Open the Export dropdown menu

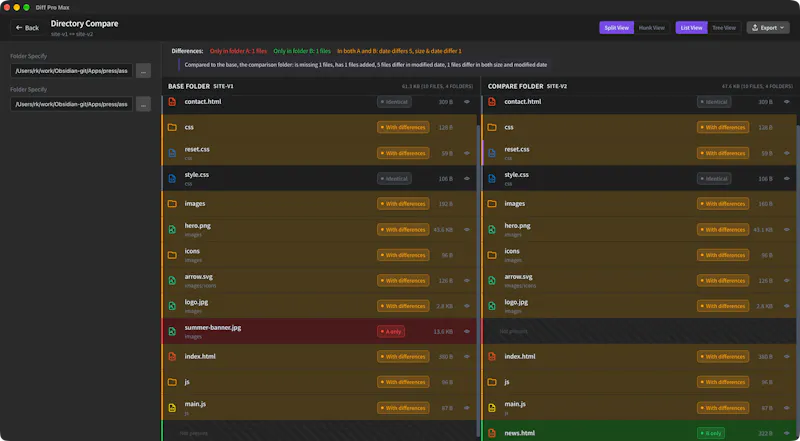tap(768, 28)
